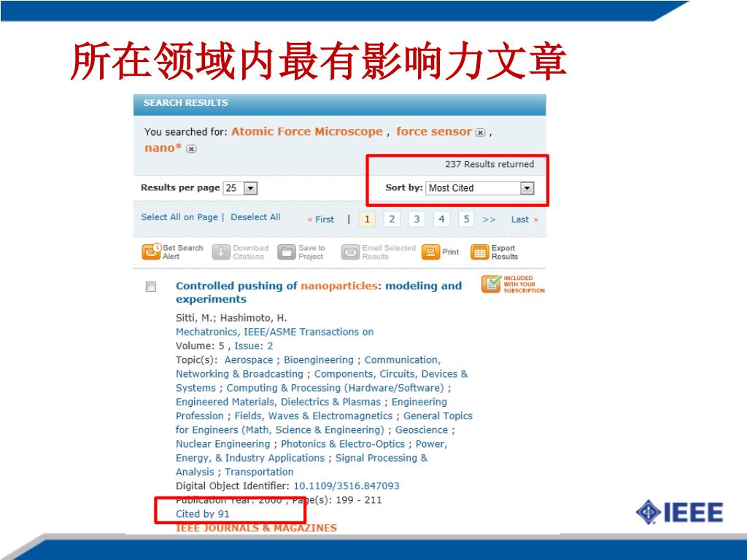The height and width of the screenshot is (560, 747).
Task: Go to results page 2
Action: tap(392, 219)
